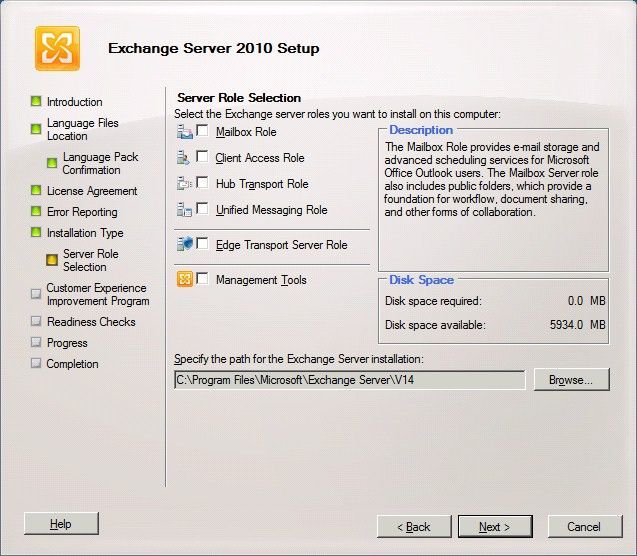Click the green square beside Error Reporting
This screenshot has width=637, height=556.
(36, 211)
